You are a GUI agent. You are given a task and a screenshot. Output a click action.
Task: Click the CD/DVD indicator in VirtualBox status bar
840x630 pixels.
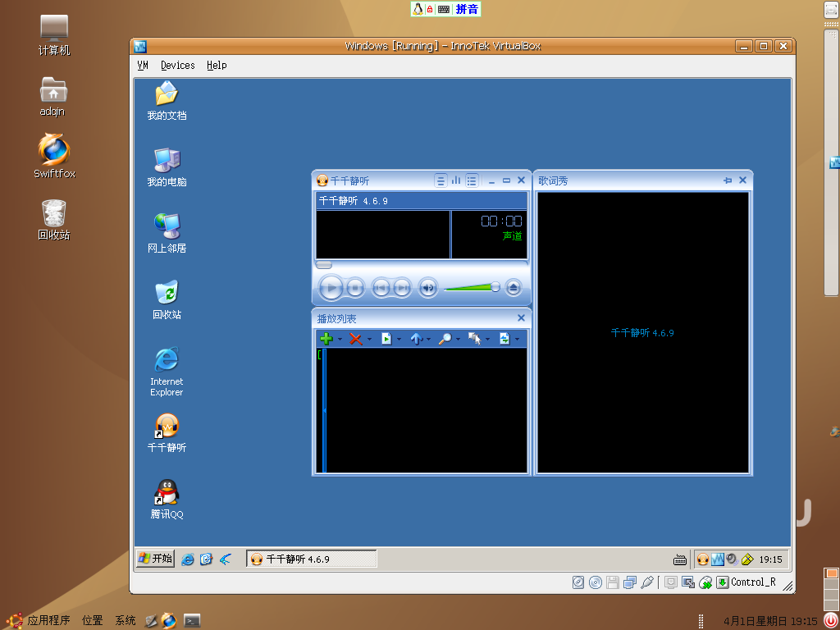click(x=596, y=582)
